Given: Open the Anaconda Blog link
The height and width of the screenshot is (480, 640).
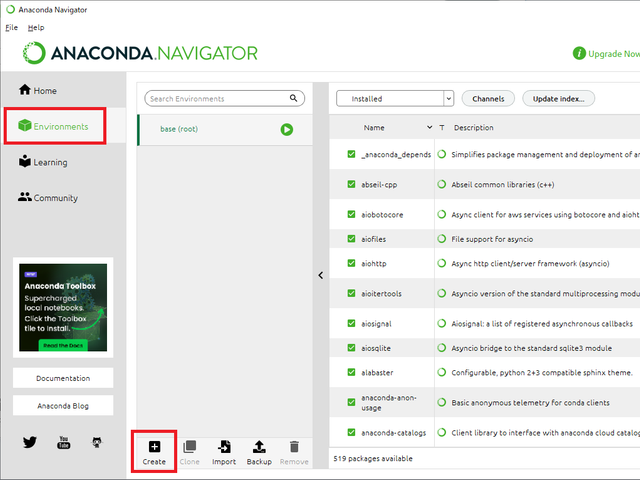Looking at the screenshot, I should [x=63, y=406].
